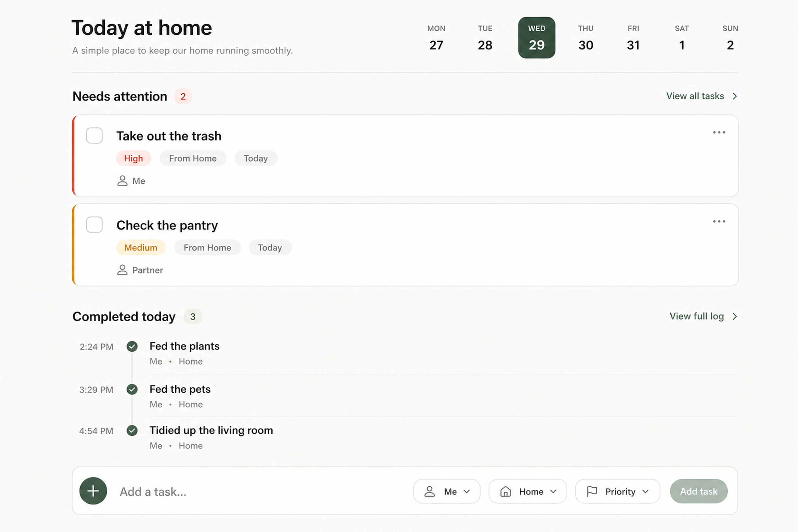Switch to Monday 27
The width and height of the screenshot is (798, 532).
point(436,38)
